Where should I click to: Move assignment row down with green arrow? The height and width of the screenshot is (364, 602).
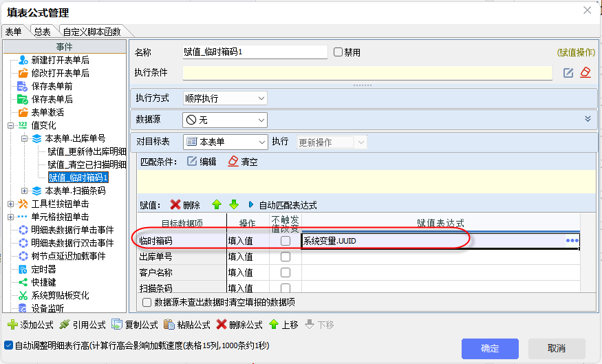pyautogui.click(x=233, y=205)
